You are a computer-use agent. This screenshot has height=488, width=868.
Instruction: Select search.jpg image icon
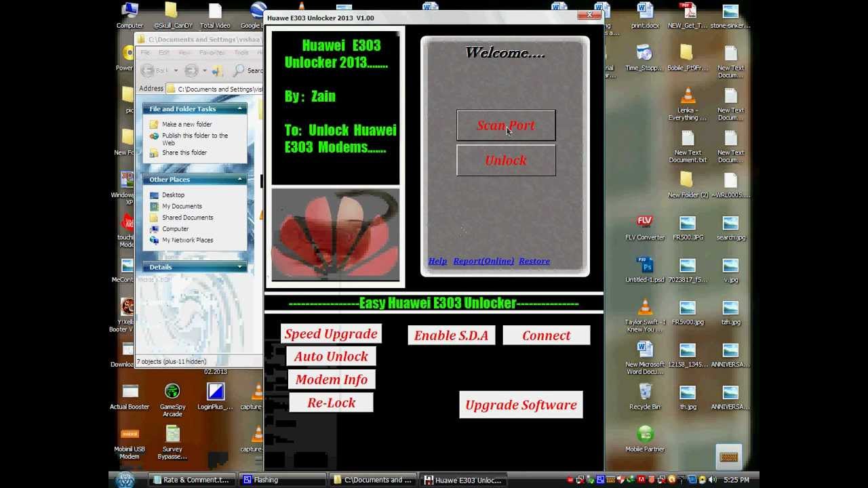730,228
